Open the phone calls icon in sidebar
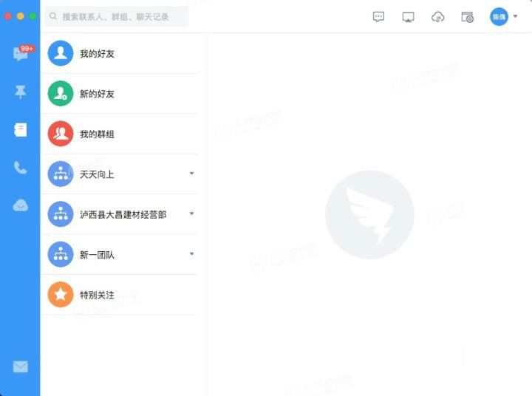Image resolution: width=532 pixels, height=396 pixels. coord(20,168)
